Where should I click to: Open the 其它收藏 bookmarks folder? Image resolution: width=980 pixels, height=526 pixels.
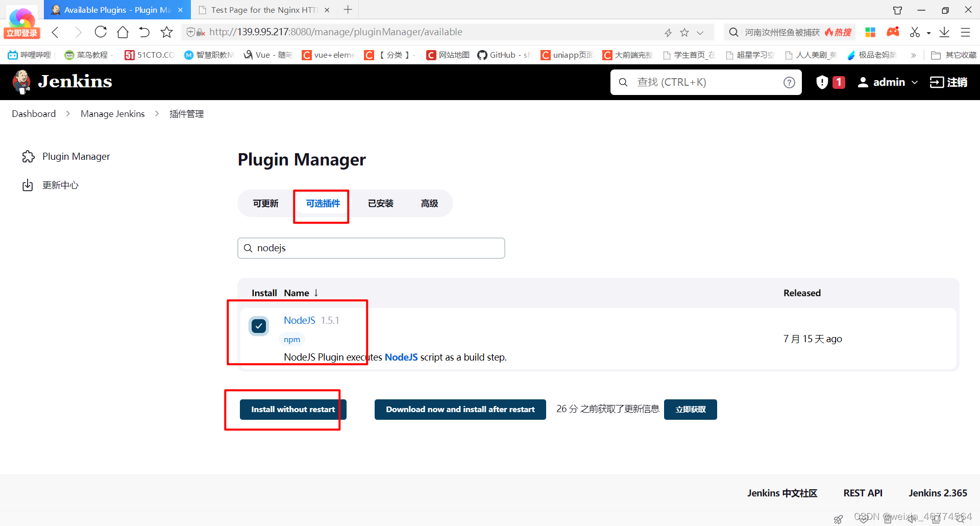[x=953, y=55]
